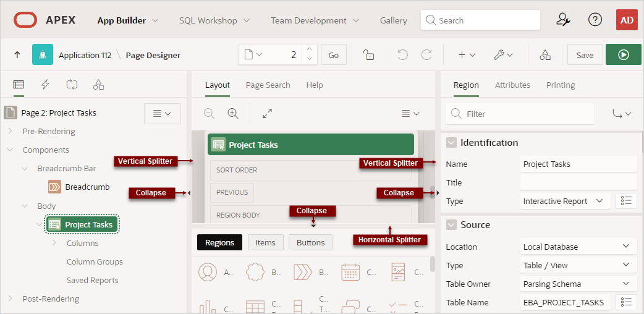Select the Avatar region type in gallery
Image resolution: width=644 pixels, height=314 pixels.
coord(208,272)
